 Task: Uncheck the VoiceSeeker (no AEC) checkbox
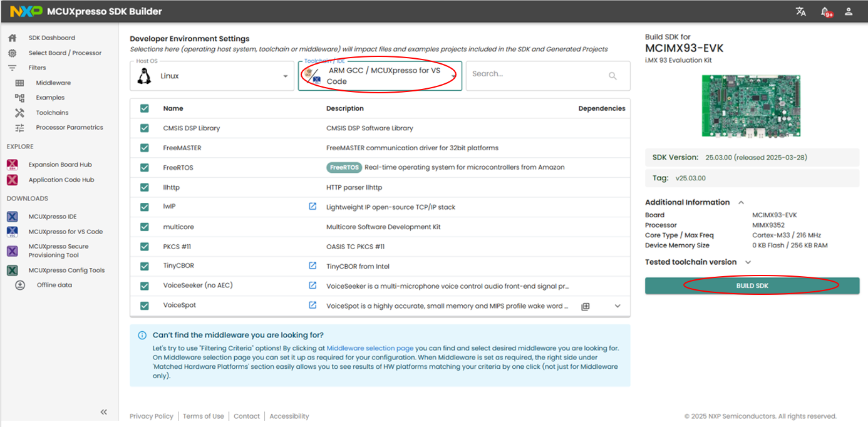(x=145, y=286)
